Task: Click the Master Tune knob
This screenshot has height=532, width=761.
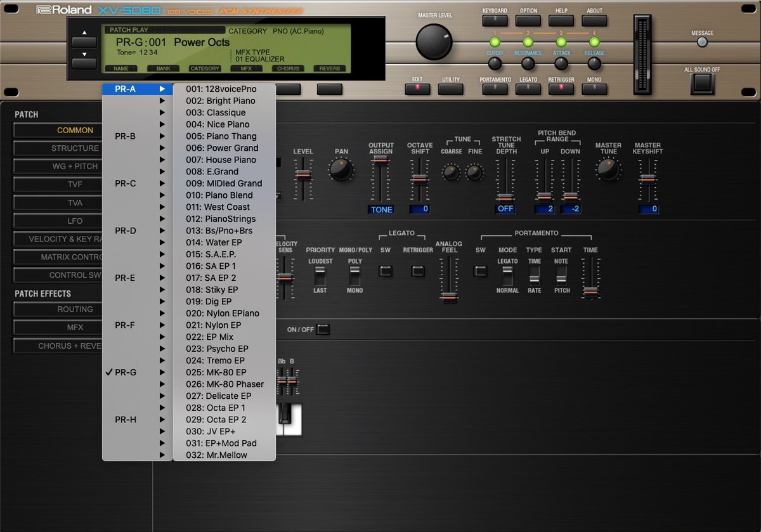Action: (x=608, y=169)
